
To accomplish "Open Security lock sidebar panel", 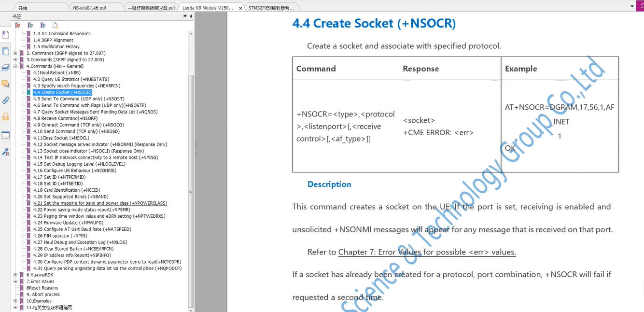I will (5, 117).
